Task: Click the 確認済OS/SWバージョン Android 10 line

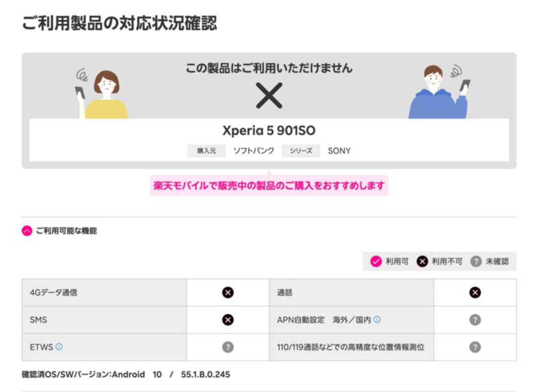Action: [x=126, y=374]
